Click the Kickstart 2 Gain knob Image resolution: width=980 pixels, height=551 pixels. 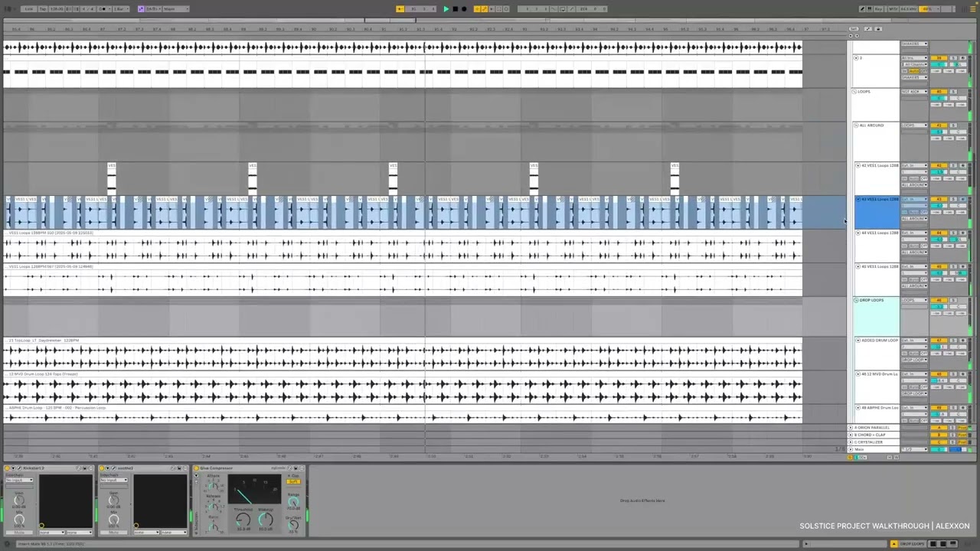[x=19, y=500]
